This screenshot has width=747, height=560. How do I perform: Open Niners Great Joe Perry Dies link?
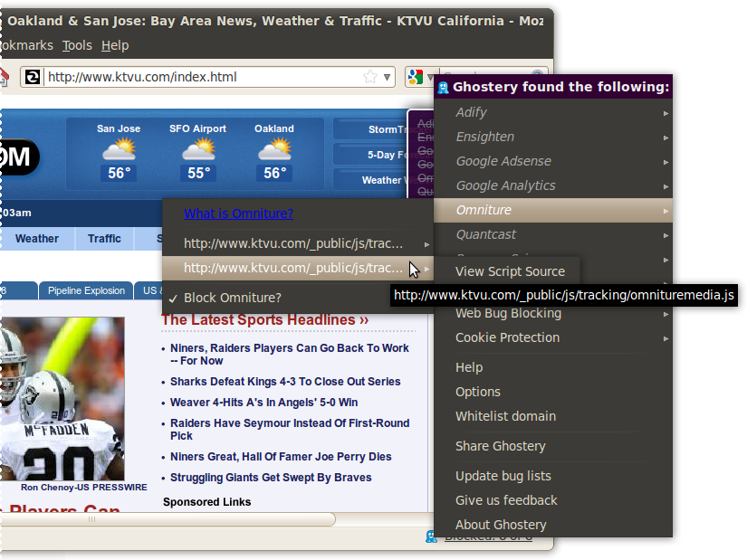tap(281, 457)
